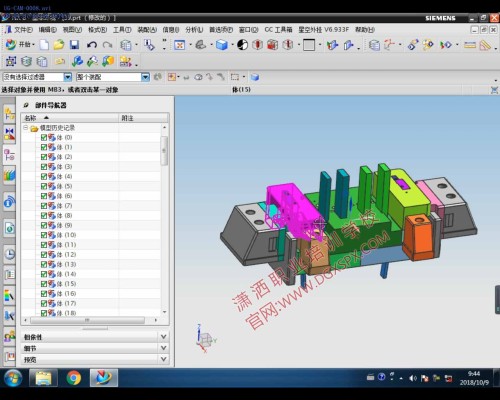Click the Fit view toolbar icon
The height and width of the screenshot is (400, 500).
(x=179, y=45)
